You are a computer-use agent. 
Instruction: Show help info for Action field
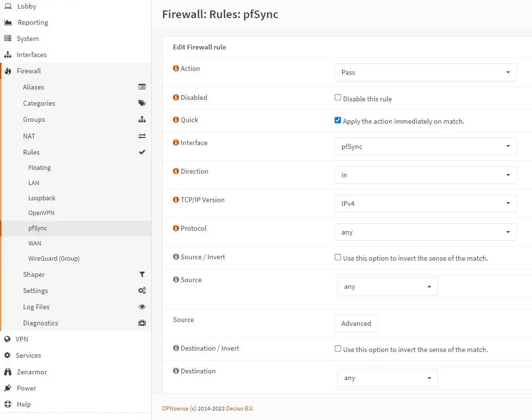pyautogui.click(x=176, y=68)
